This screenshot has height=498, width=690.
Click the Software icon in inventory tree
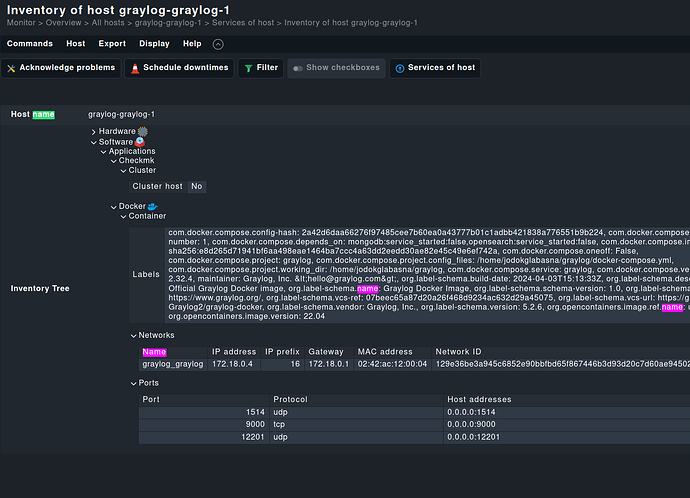tap(141, 142)
